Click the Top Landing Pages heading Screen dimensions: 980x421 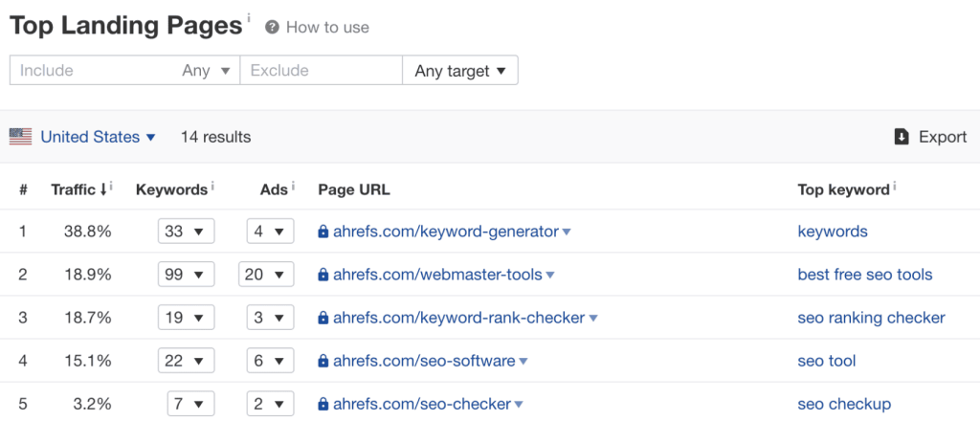pos(125,26)
